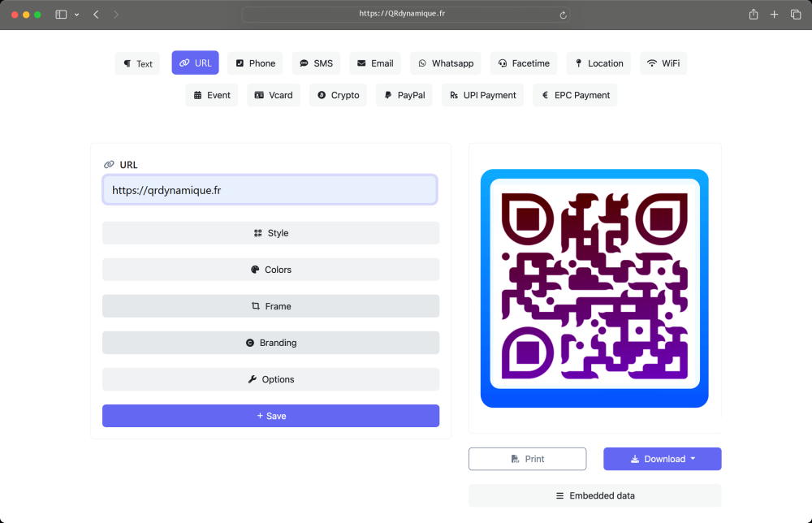Screen dimensions: 812x523
Task: Choose the Phone QR type
Action: click(x=255, y=63)
